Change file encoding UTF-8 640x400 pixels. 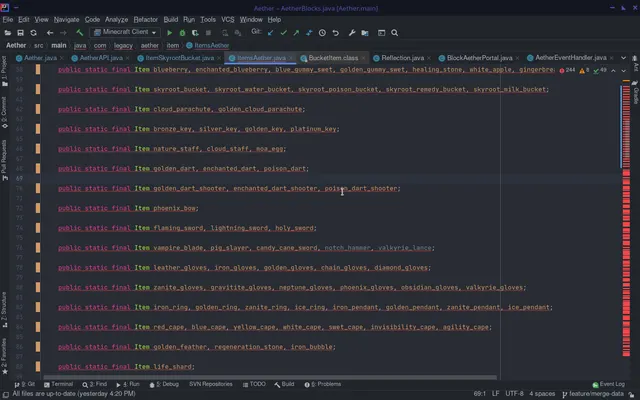click(x=514, y=394)
